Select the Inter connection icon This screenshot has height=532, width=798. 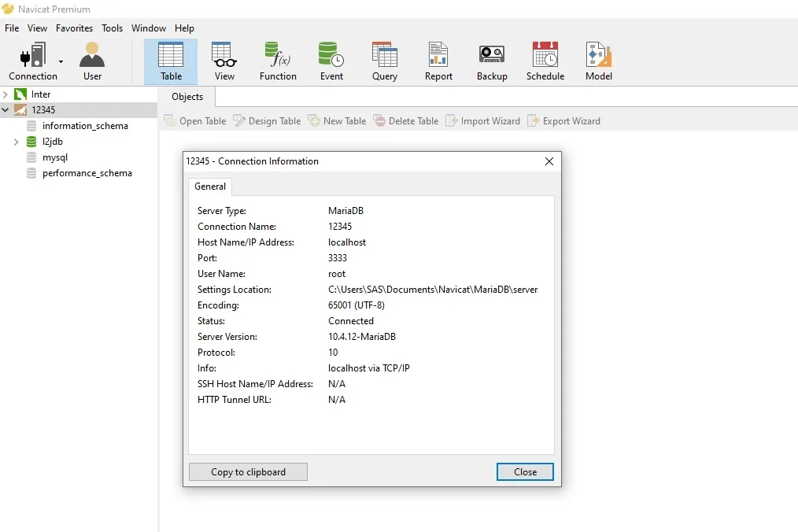pyautogui.click(x=20, y=94)
